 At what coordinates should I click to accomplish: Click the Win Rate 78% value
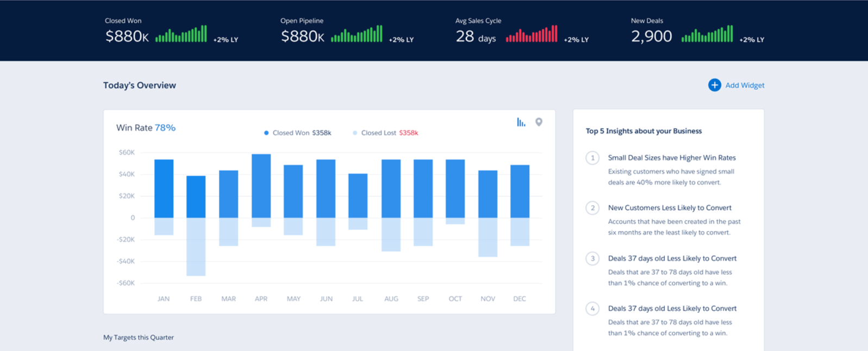tap(165, 128)
